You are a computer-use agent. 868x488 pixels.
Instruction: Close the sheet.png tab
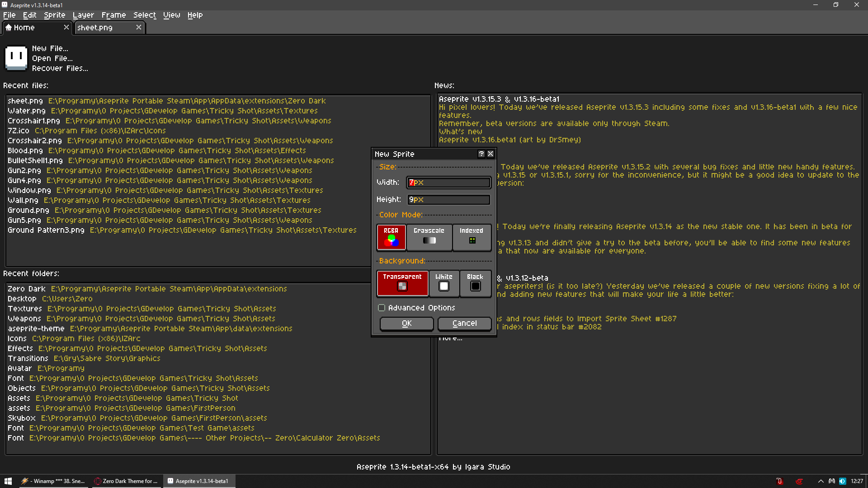coord(139,28)
